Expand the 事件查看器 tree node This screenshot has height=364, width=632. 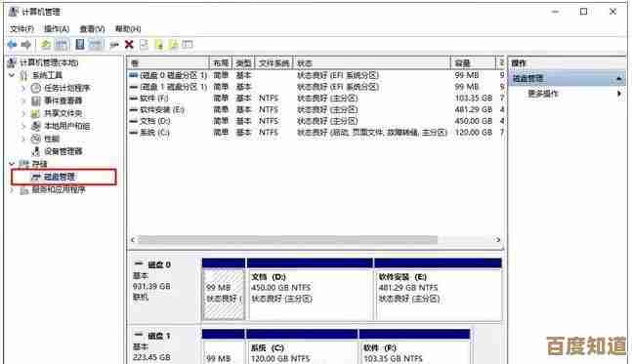coord(23,101)
